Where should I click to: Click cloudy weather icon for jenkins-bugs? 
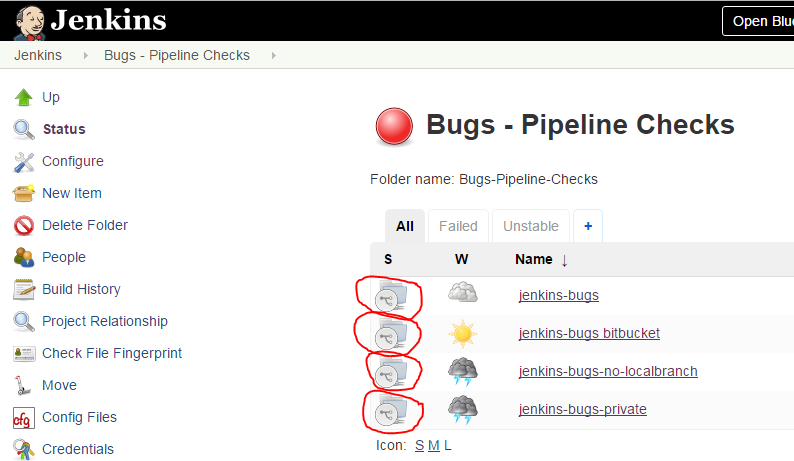[462, 293]
